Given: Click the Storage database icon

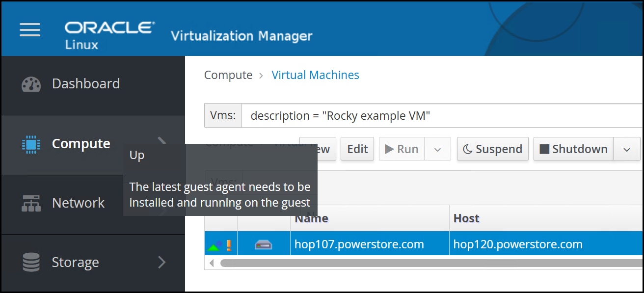Looking at the screenshot, I should (x=31, y=263).
